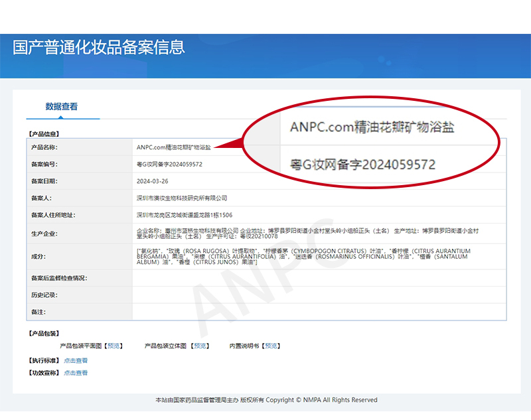Click the 生产企业 information text
Screen dimensions: 531x420
pos(312,232)
